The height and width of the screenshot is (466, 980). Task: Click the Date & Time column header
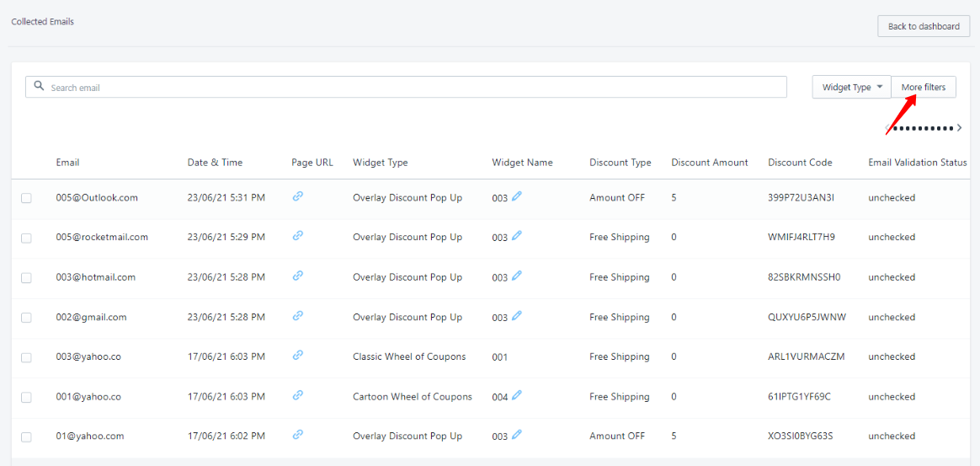[x=215, y=163]
